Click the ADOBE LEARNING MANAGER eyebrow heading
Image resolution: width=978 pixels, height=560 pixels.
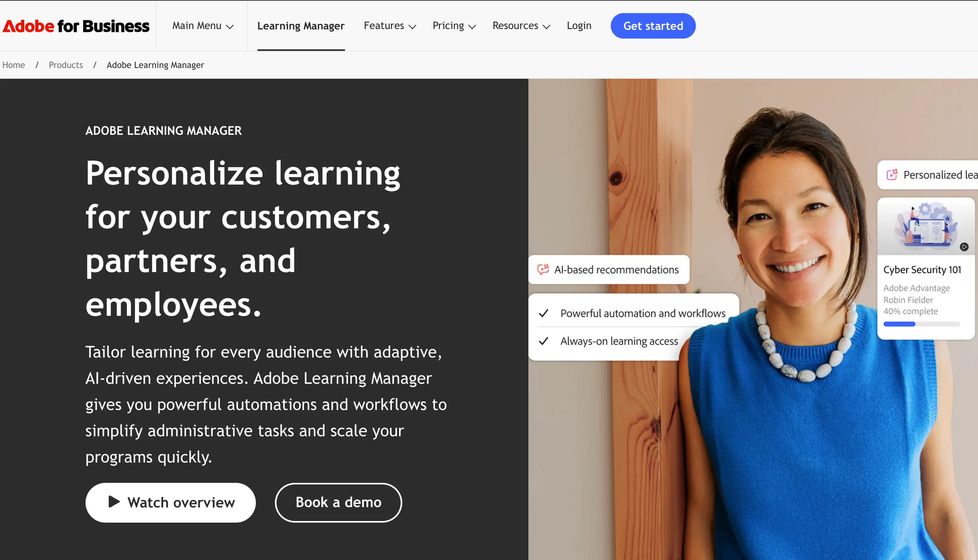[164, 130]
